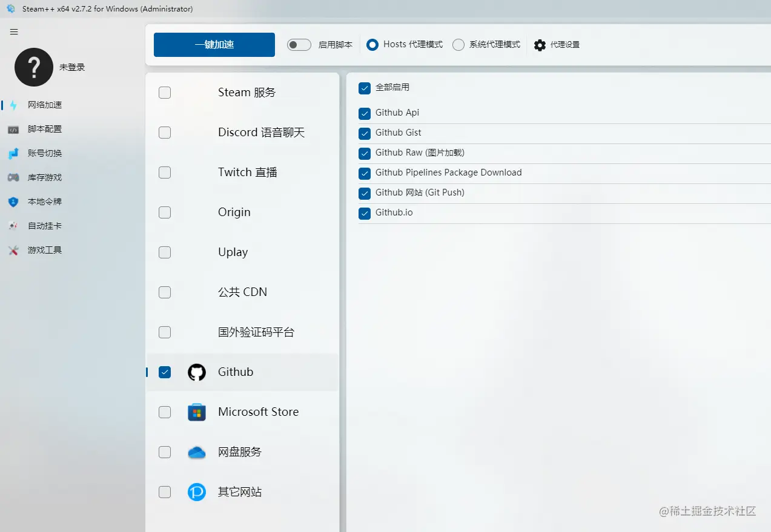This screenshot has width=771, height=532.
Task: Click the proxy settings gear icon
Action: point(540,45)
